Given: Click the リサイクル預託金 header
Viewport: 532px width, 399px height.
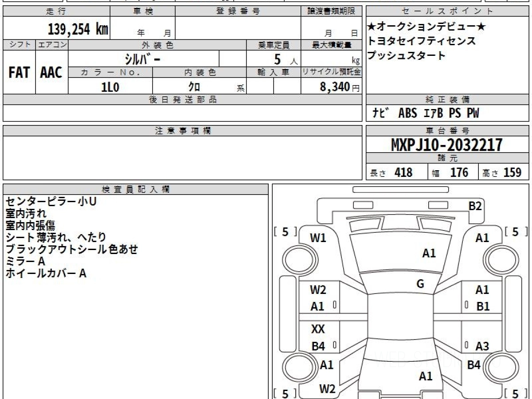Looking at the screenshot, I should click(331, 72).
